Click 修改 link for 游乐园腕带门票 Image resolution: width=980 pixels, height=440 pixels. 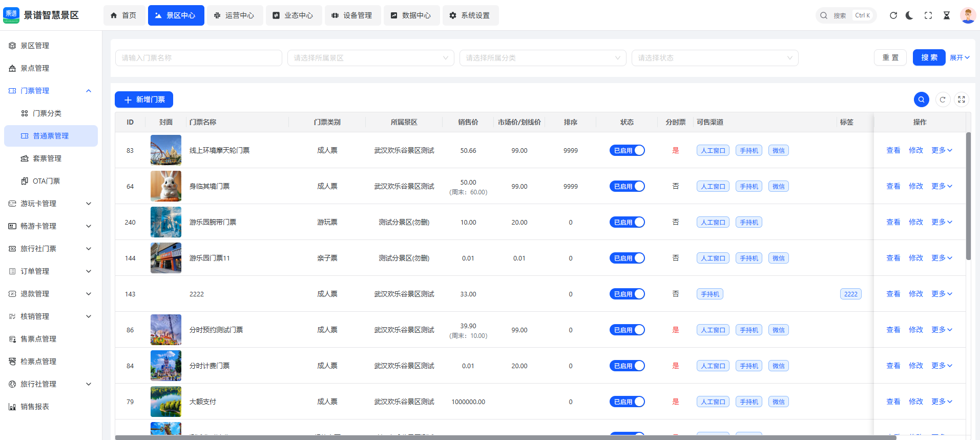tap(916, 222)
